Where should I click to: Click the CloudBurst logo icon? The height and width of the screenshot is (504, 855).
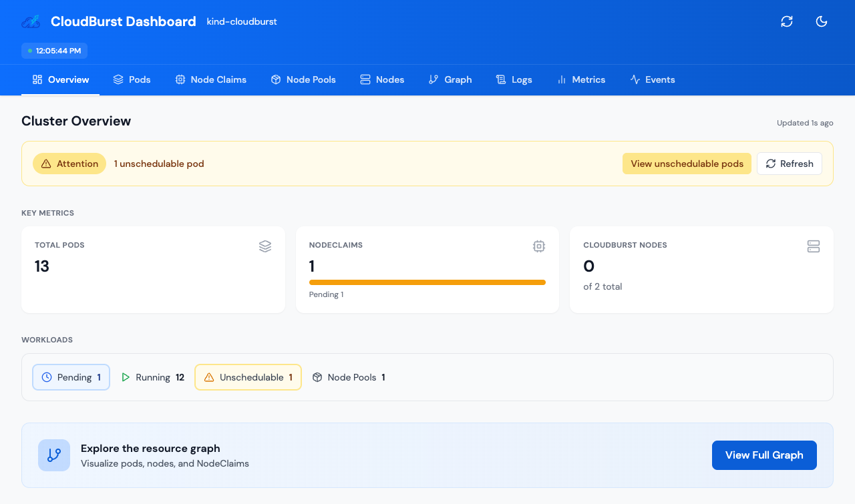pos(30,21)
